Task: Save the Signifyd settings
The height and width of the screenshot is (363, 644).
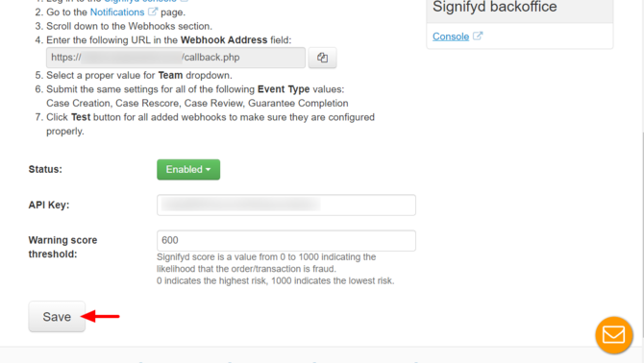Action: click(x=57, y=317)
